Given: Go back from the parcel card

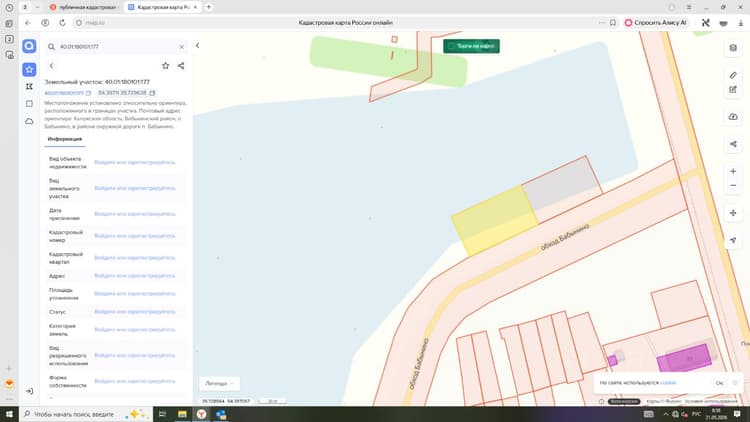Looking at the screenshot, I should 52,66.
